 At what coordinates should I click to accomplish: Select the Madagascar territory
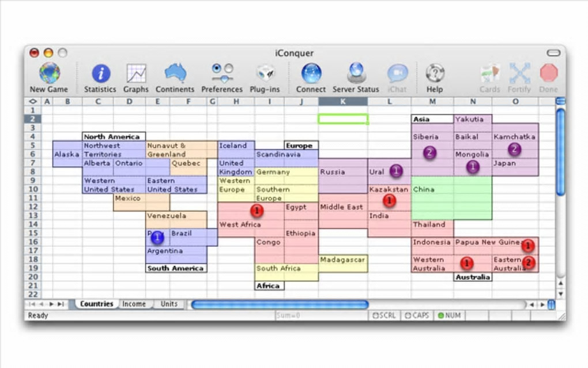point(343,264)
